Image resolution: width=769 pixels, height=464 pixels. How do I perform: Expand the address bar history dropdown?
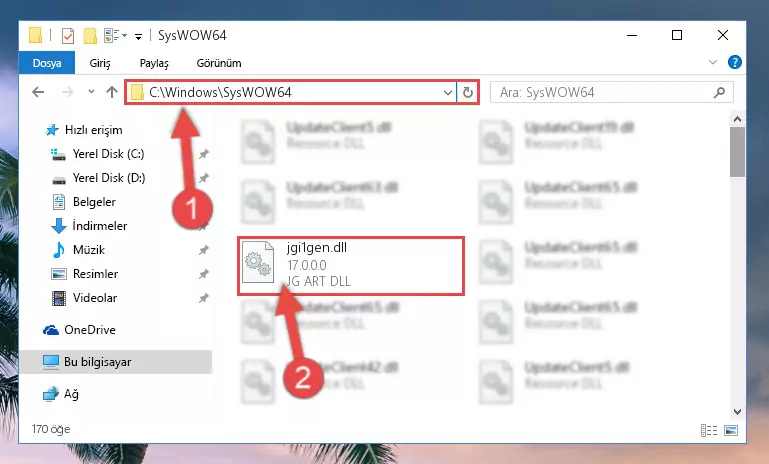tap(447, 92)
